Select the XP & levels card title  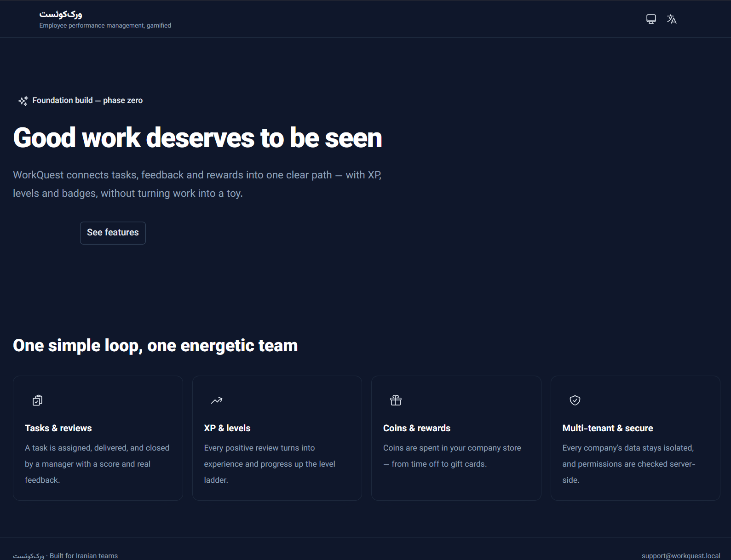click(227, 428)
